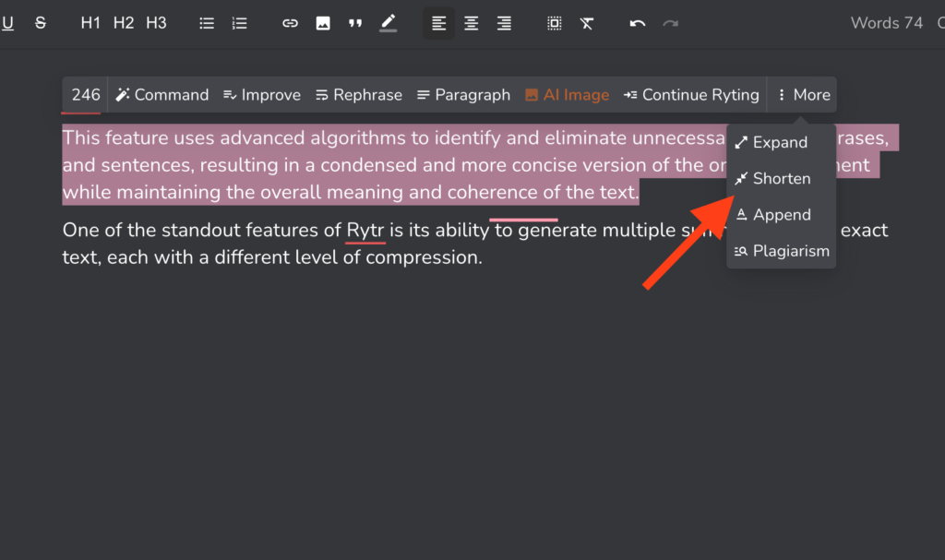Toggle numbered list formatting
Screen dimensions: 945x560
pos(239,22)
